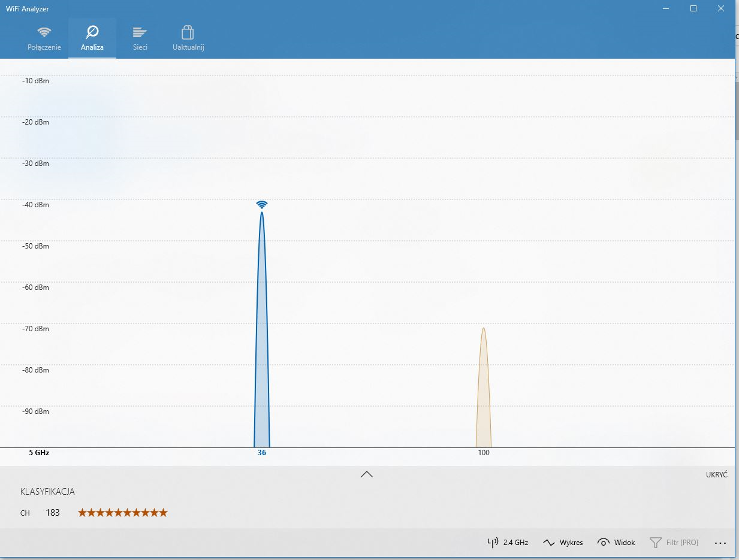Click the connected WiFi icon above the blue peak
739x560 pixels.
pos(262,205)
